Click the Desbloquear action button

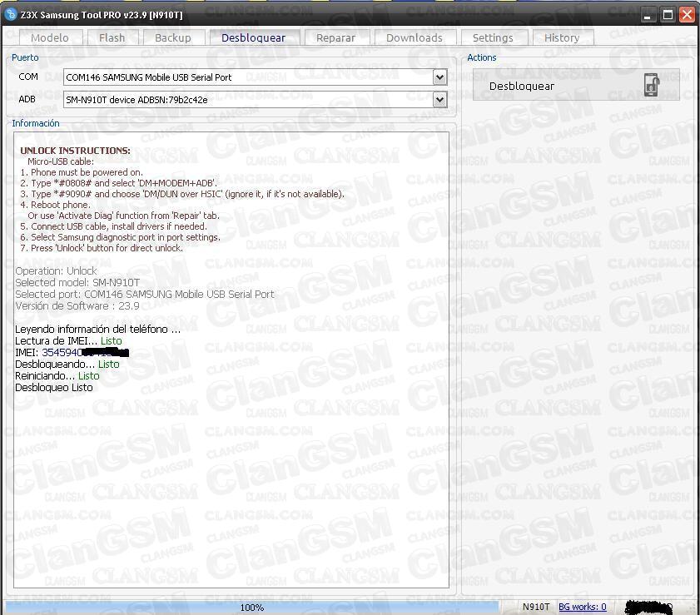coord(576,85)
